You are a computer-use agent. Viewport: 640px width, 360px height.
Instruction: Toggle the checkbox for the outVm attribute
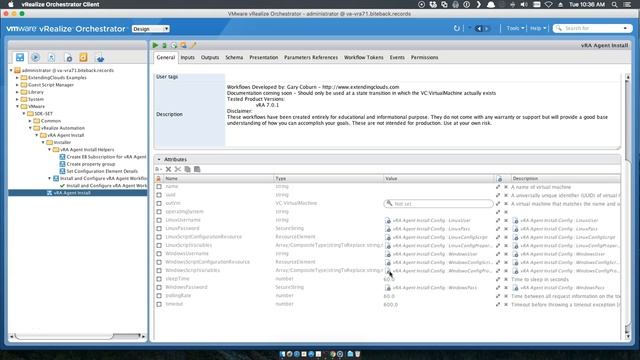tap(159, 203)
